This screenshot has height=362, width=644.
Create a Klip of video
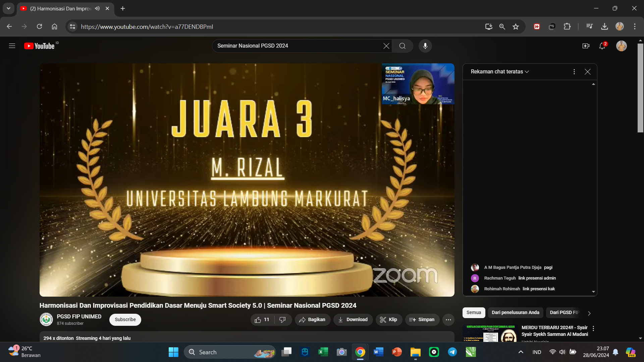(x=388, y=320)
